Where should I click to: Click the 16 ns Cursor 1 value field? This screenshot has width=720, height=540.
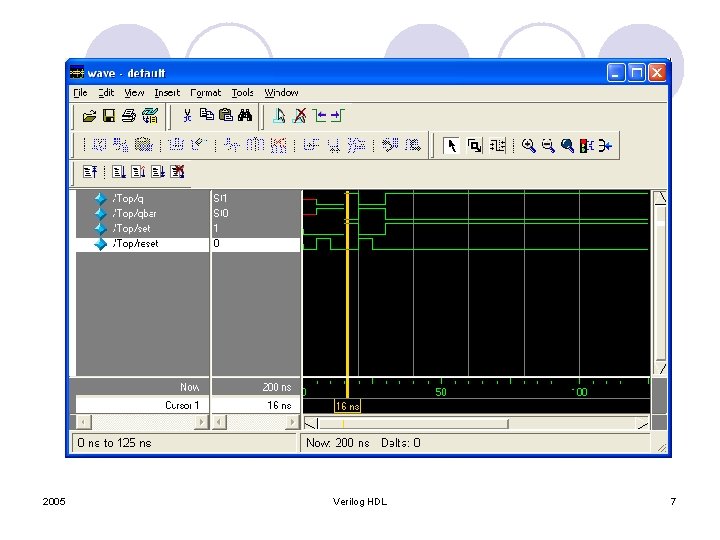(255, 405)
